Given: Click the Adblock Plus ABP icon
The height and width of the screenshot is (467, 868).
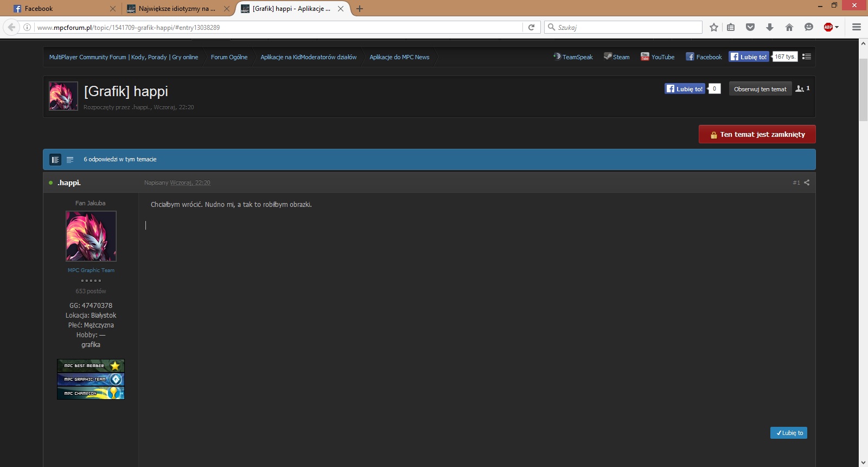Looking at the screenshot, I should pos(828,27).
